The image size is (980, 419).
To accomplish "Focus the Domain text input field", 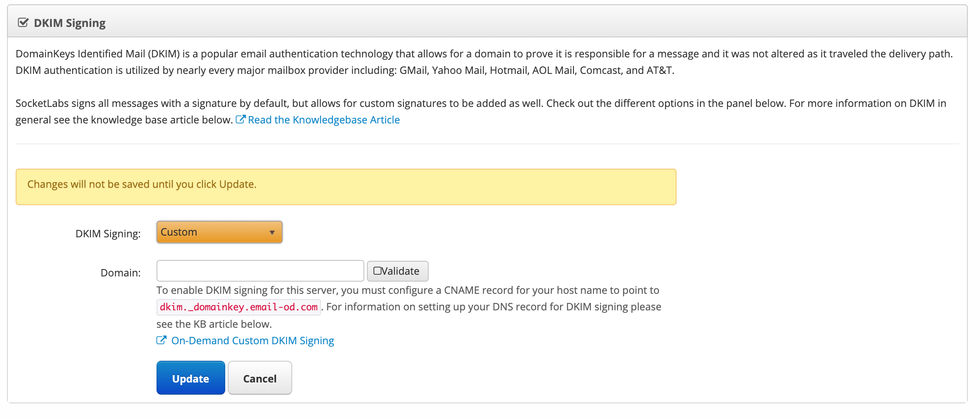I will tap(260, 271).
